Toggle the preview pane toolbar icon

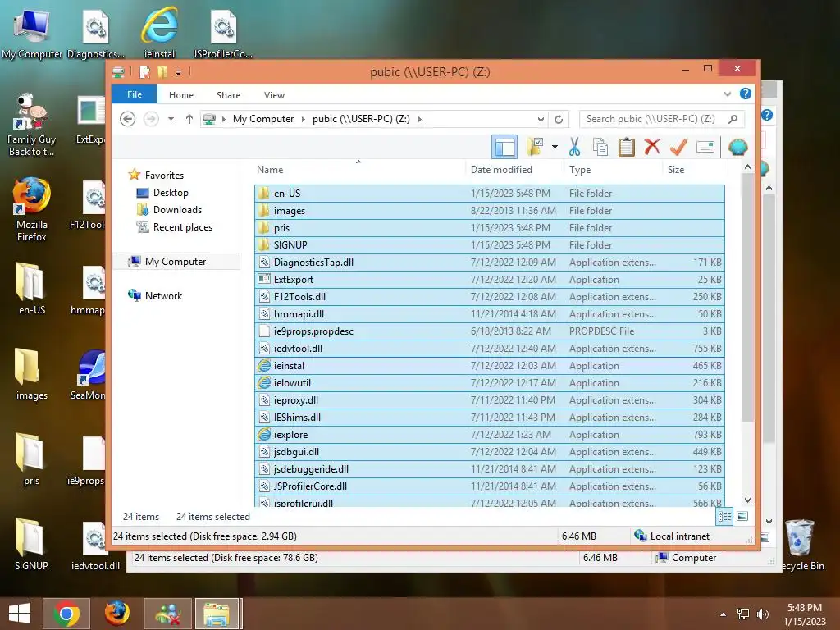point(504,147)
